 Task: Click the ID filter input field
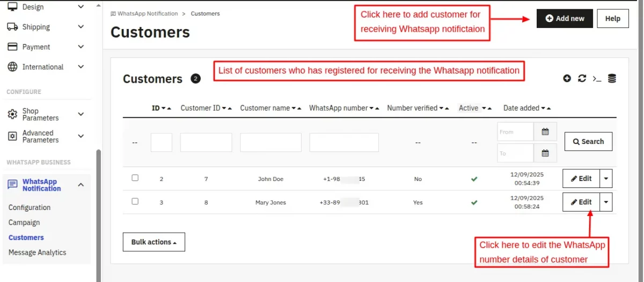pos(162,142)
